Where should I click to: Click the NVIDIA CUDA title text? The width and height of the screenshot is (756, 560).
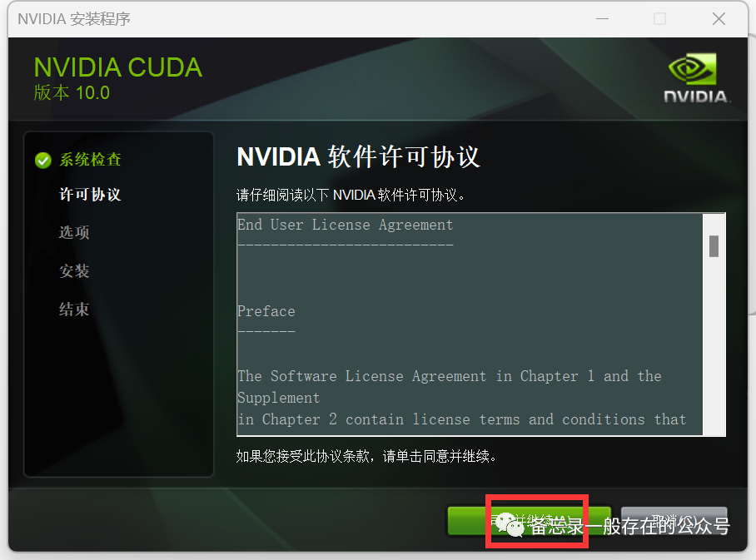pos(118,67)
